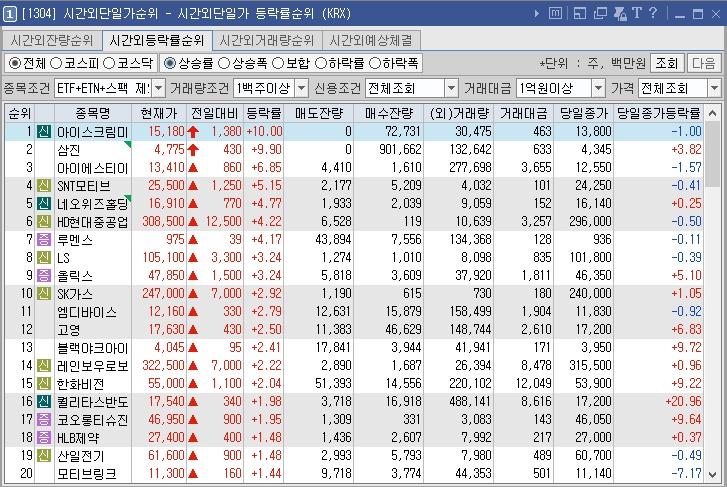
Task: Click the 신 badge next to SK가스
Action: [44, 294]
